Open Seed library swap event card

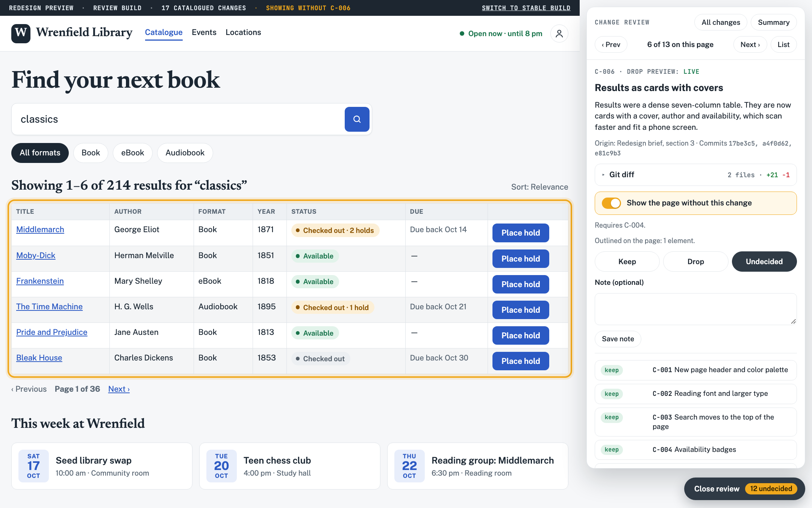point(102,466)
